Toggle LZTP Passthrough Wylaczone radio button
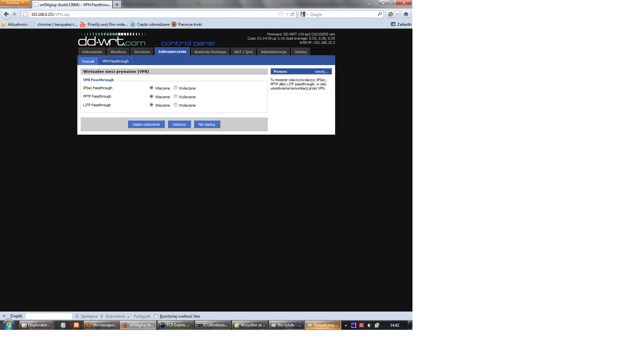The image size is (638, 364). 175,105
